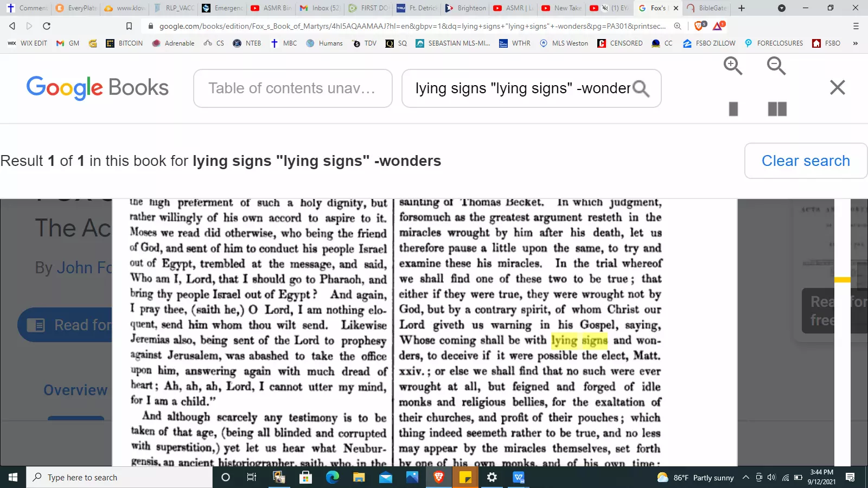Click the Windows taskbar search field
Image resolution: width=868 pixels, height=488 pixels.
[119, 477]
